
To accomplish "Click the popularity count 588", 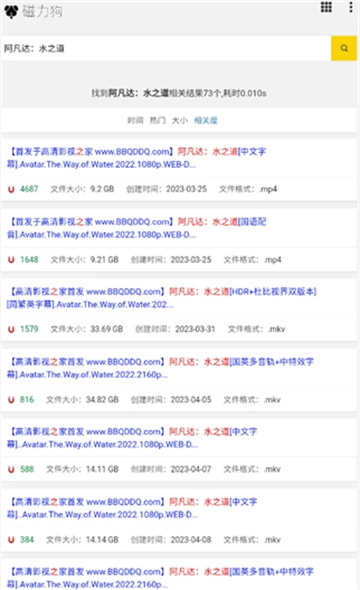I will pos(27,469).
